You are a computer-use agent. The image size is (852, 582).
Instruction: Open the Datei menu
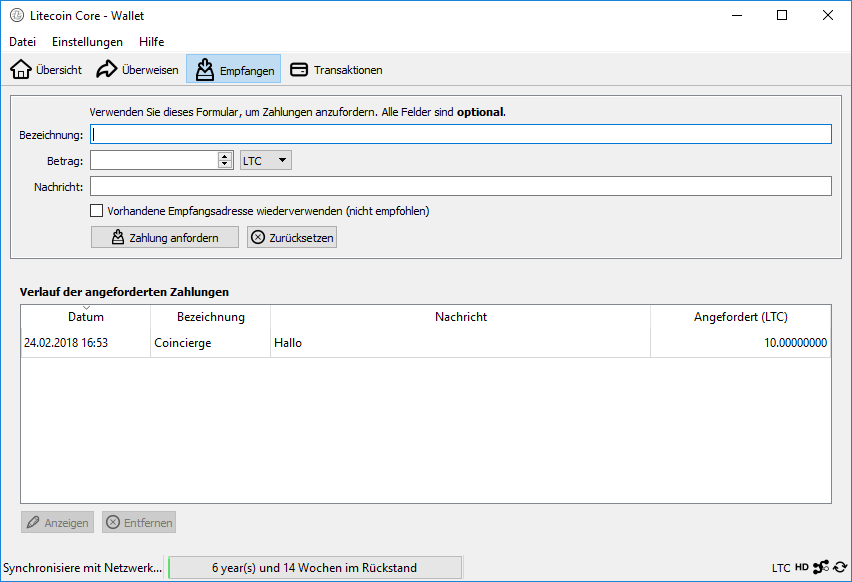[23, 42]
